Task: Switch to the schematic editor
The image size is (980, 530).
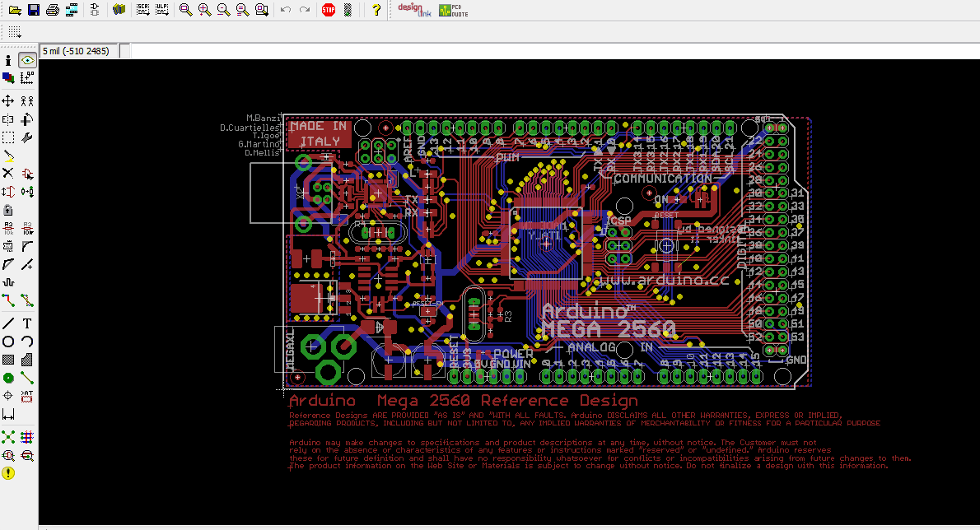Action: tap(95, 10)
